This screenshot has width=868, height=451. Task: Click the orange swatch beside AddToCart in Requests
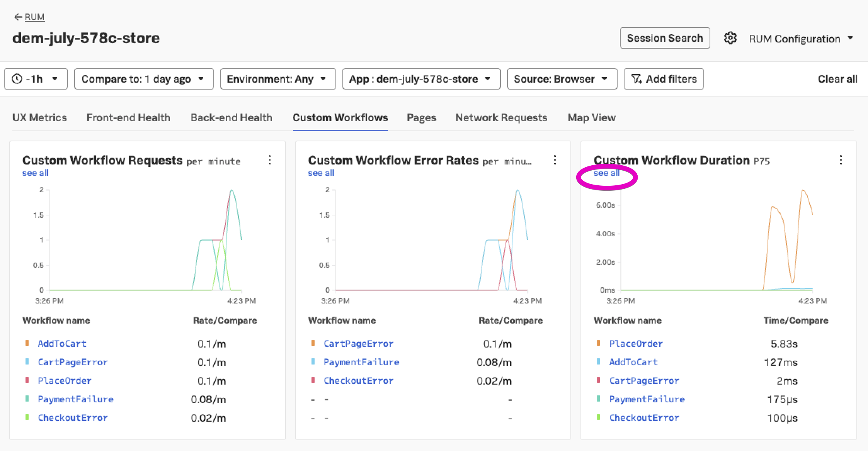(x=27, y=343)
